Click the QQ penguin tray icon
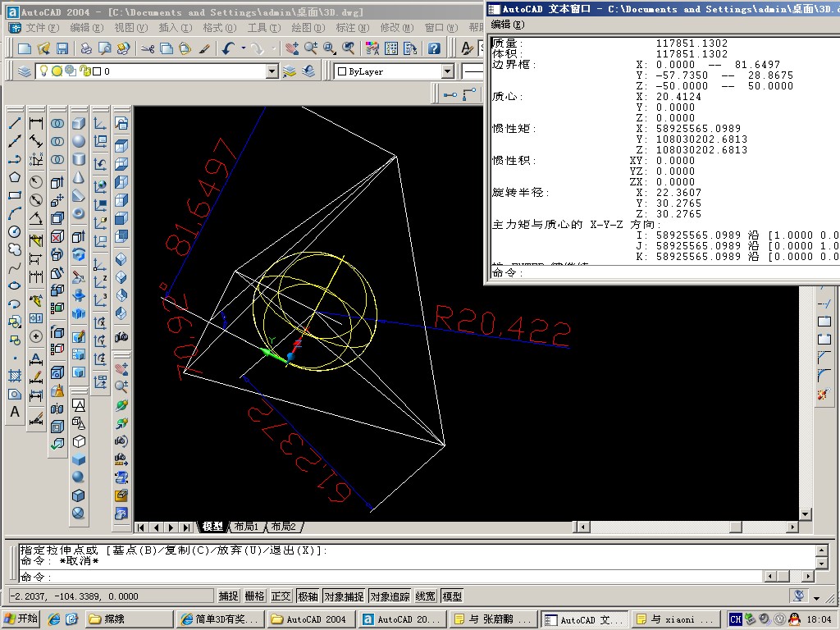Screen dimensions: 840x630 tap(796, 619)
